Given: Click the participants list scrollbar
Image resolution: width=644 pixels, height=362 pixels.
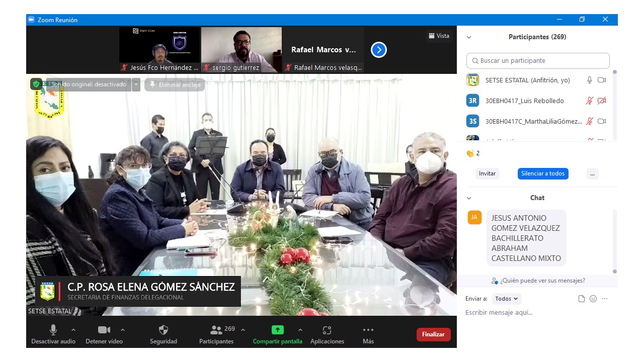Looking at the screenshot, I should 614,105.
